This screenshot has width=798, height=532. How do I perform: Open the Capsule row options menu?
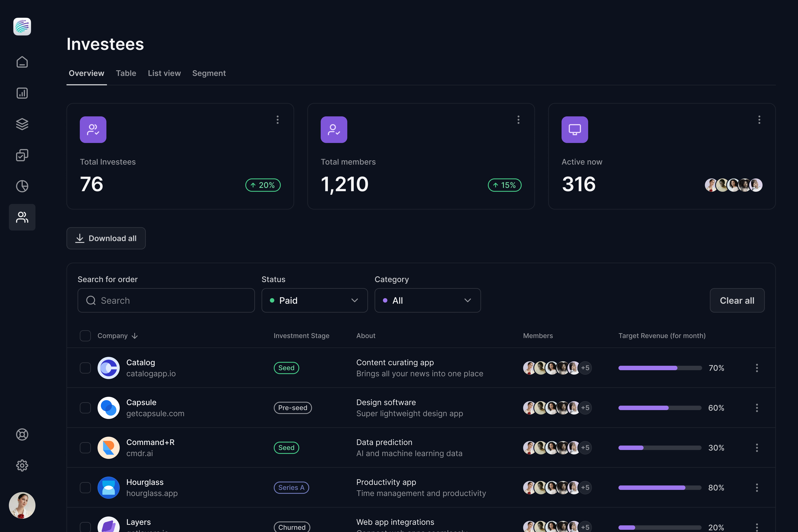click(x=757, y=408)
